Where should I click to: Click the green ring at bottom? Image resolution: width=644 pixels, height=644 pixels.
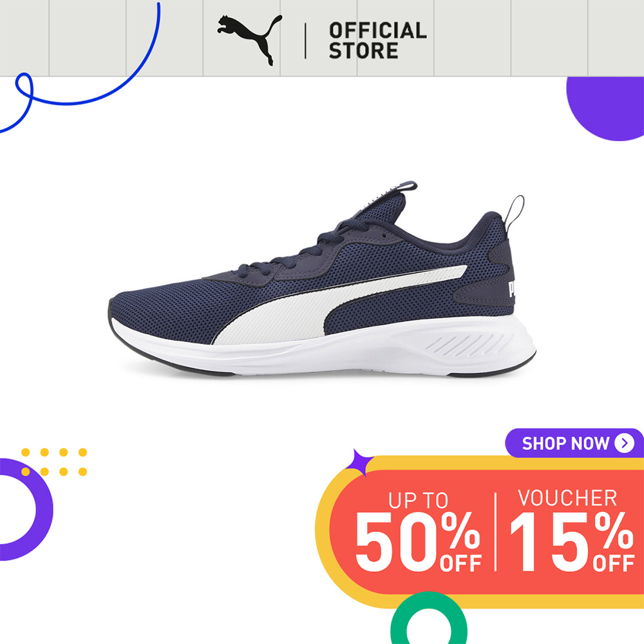coord(428,618)
